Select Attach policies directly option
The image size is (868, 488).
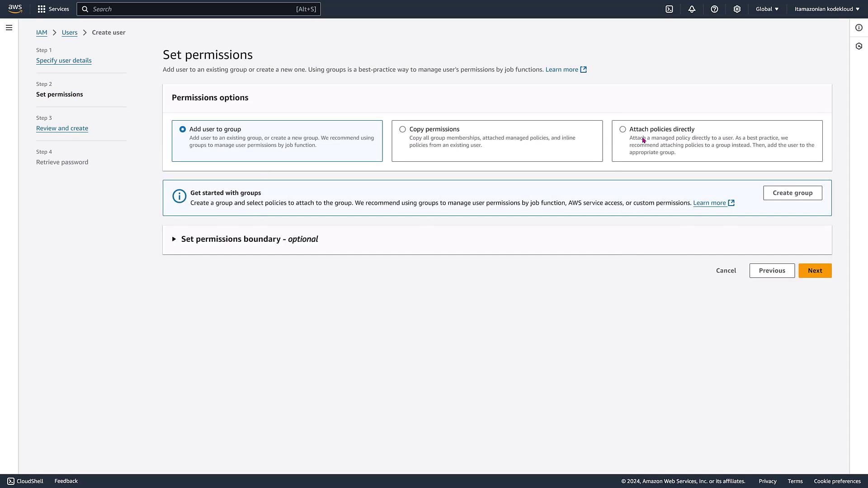point(623,129)
